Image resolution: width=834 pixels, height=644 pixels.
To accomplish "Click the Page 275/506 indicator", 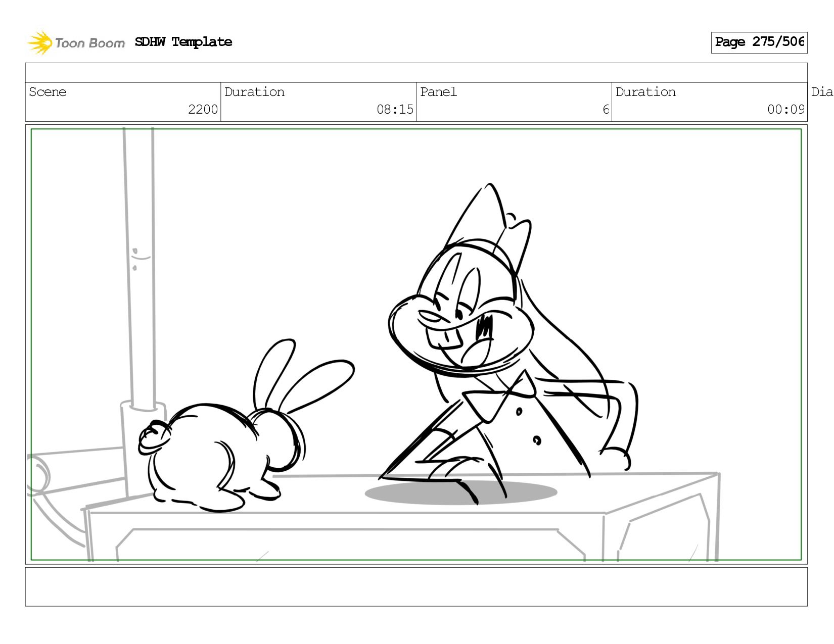I will click(759, 42).
